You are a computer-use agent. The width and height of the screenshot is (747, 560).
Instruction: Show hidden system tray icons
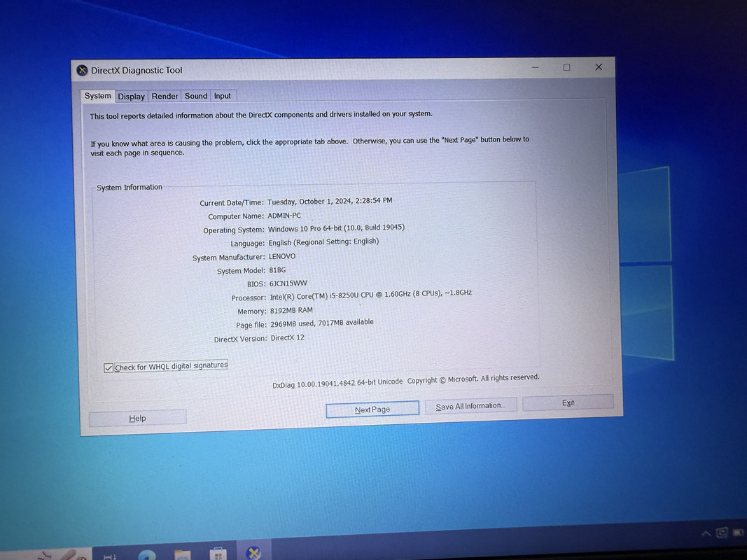pyautogui.click(x=706, y=533)
